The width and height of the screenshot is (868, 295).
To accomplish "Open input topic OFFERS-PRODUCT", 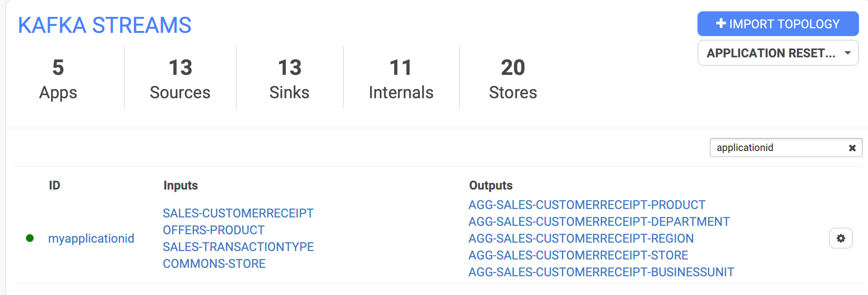I will pyautogui.click(x=214, y=230).
